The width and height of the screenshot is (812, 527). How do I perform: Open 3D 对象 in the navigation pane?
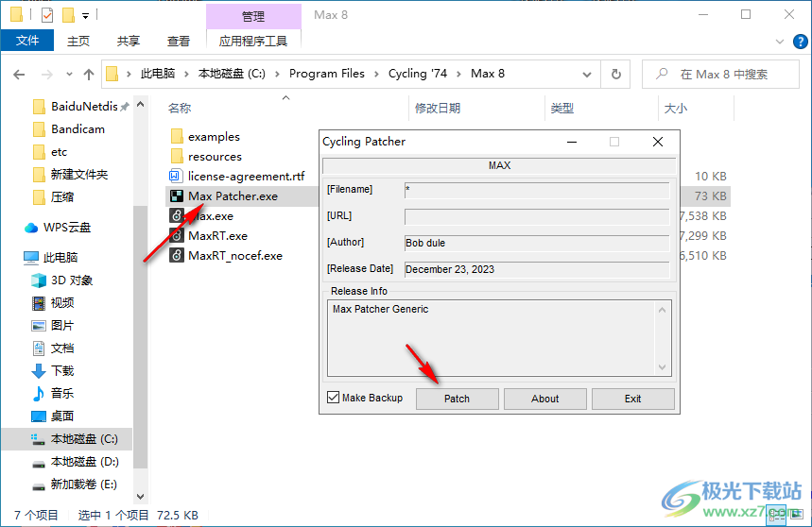[72, 280]
